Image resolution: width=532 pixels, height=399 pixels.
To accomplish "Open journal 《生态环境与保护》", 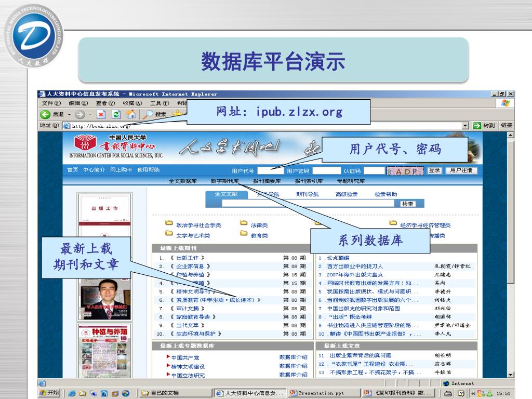I will pyautogui.click(x=196, y=334).
